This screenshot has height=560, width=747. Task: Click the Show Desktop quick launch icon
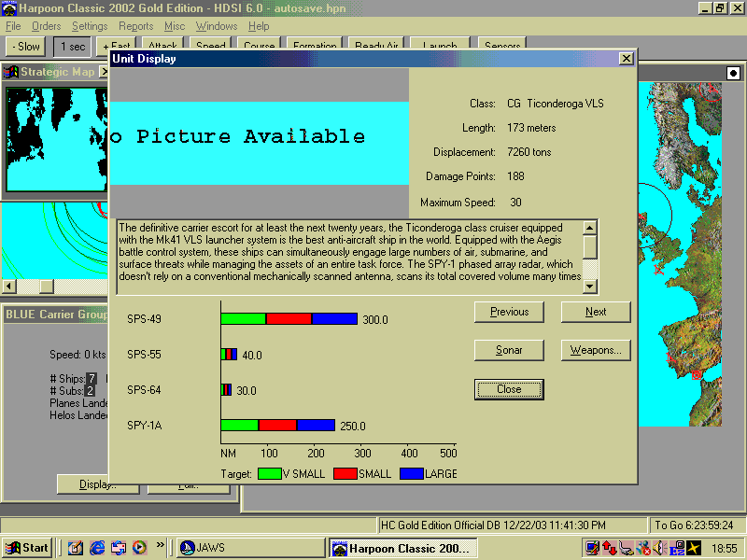pos(76,548)
